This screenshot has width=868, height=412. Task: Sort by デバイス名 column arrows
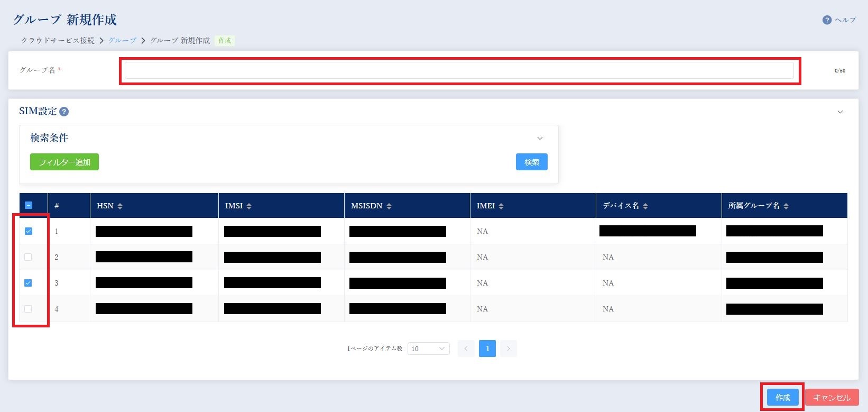pyautogui.click(x=645, y=206)
